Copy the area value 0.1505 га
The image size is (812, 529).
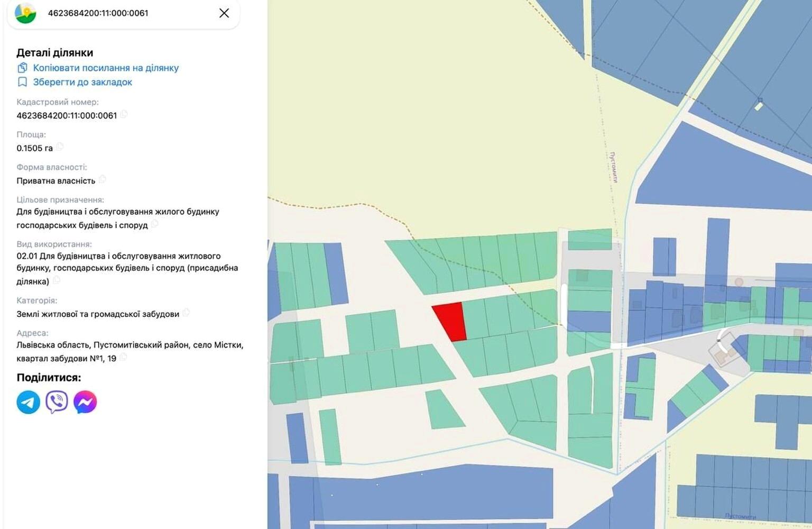[60, 147]
